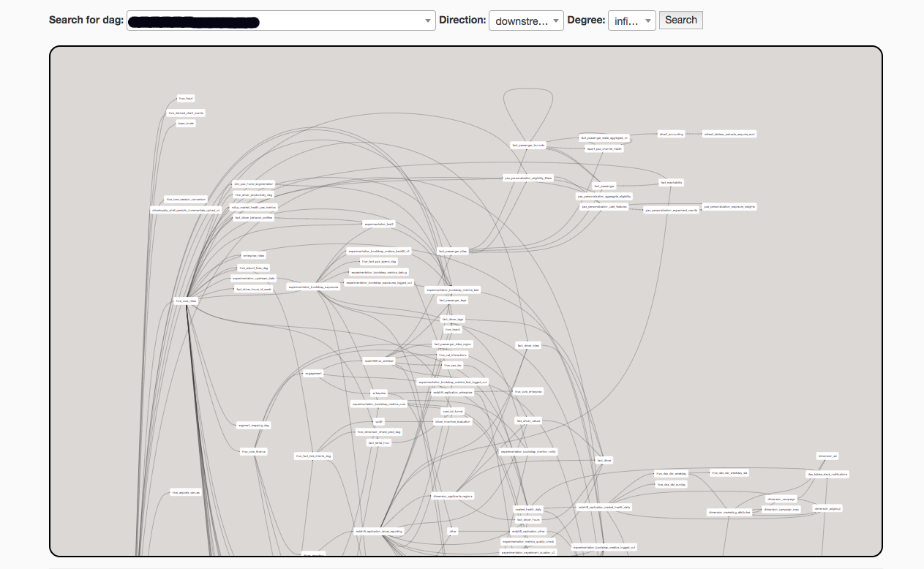The image size is (924, 569).
Task: Select the redshift_replication_driver_reporting node
Action: tap(379, 531)
